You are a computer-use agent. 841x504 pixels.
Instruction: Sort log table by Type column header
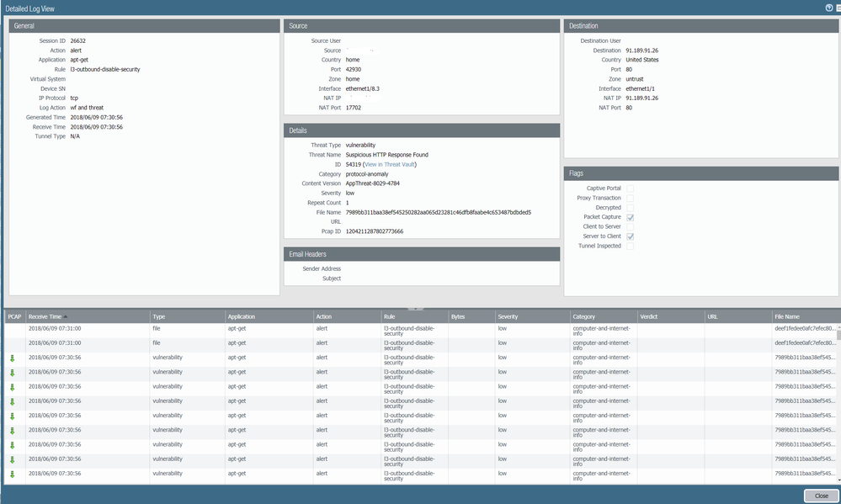tap(159, 316)
